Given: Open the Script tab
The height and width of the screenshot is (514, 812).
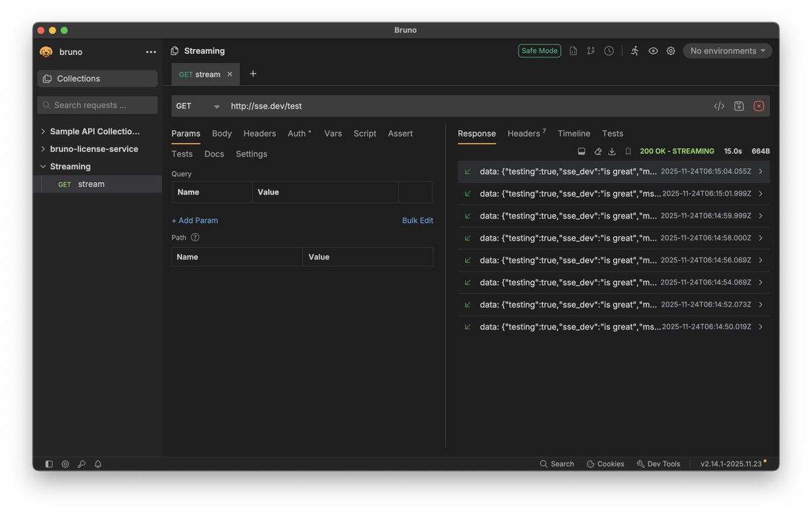Looking at the screenshot, I should click(x=365, y=133).
